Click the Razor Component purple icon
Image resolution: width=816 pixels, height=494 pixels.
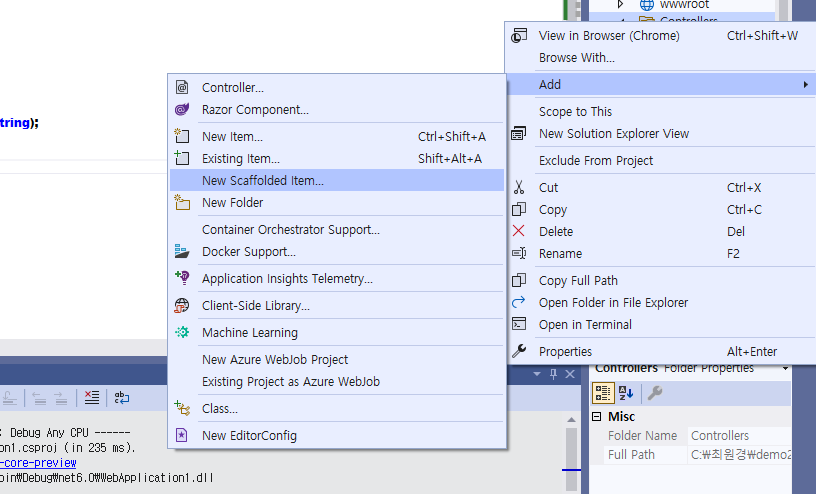click(182, 109)
